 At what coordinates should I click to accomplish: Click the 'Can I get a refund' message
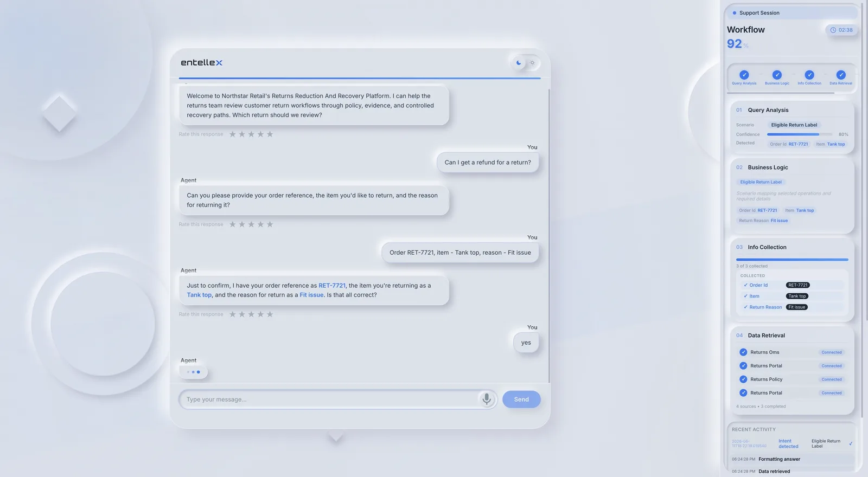pyautogui.click(x=488, y=163)
